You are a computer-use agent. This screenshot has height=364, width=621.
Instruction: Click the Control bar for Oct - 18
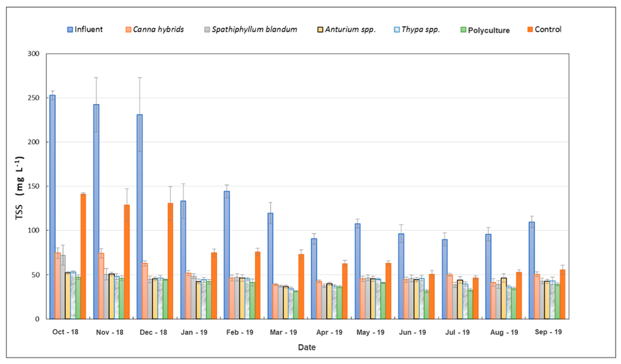coord(83,256)
